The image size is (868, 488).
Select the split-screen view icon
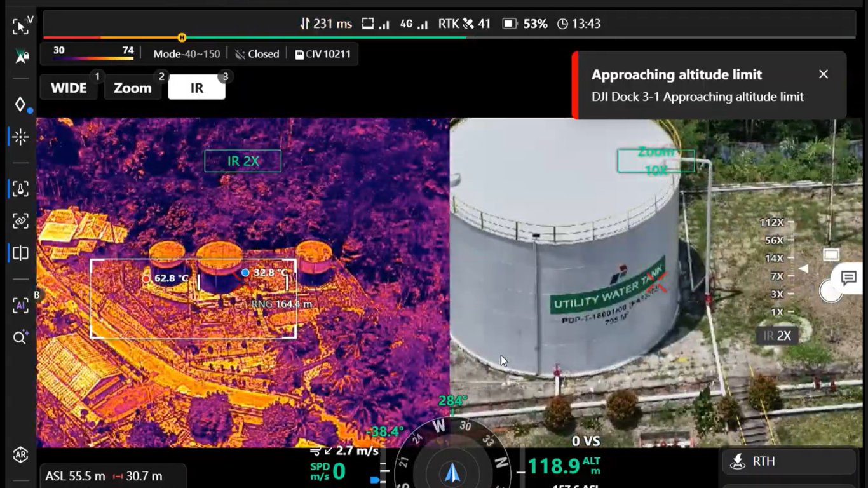tap(20, 253)
